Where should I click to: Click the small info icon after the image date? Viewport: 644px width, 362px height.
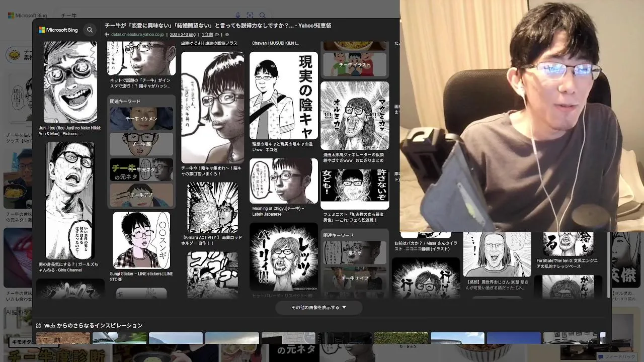tap(227, 35)
